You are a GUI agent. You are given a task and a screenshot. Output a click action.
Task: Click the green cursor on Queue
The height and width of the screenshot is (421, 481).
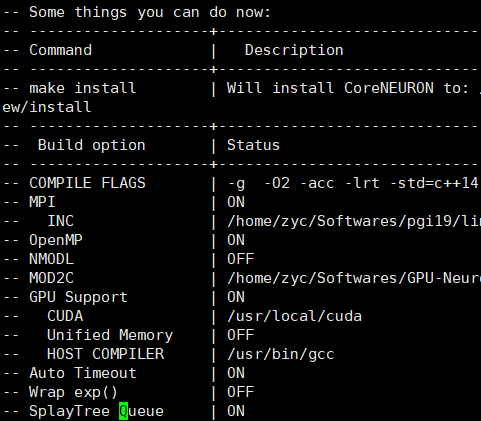coord(123,411)
